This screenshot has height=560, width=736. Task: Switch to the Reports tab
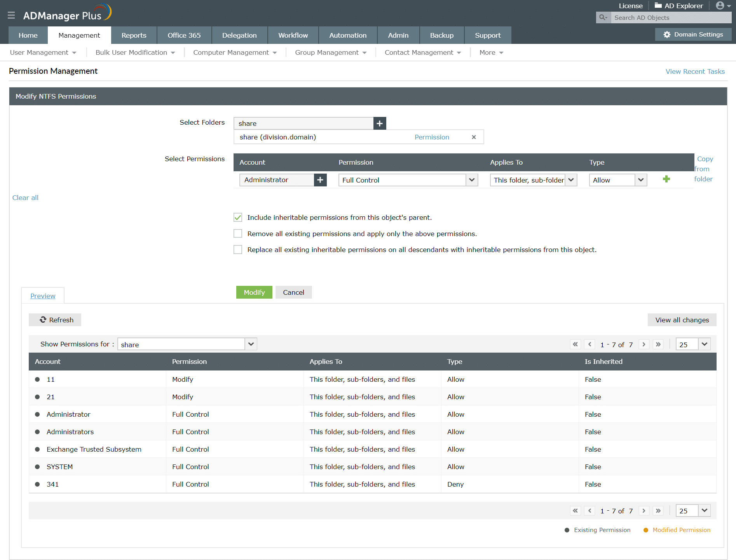pos(134,35)
